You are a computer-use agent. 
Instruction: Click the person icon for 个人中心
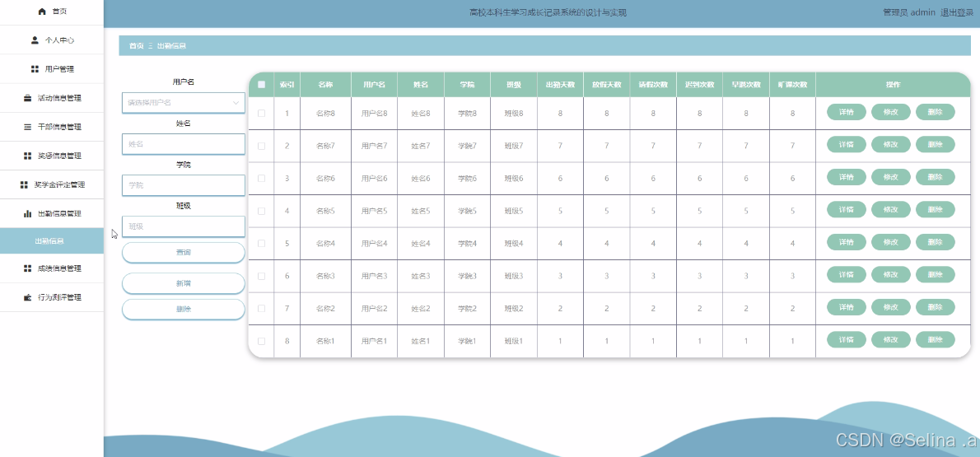tap(35, 40)
